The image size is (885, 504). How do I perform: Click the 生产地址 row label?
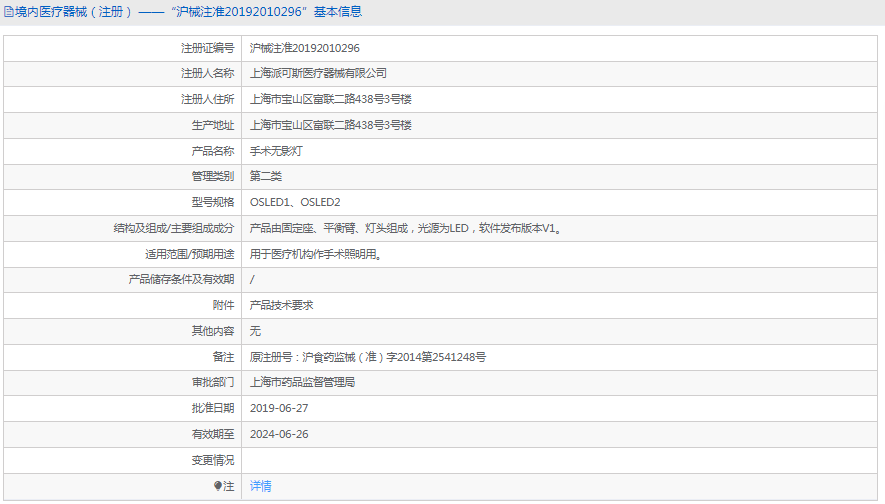[x=212, y=125]
